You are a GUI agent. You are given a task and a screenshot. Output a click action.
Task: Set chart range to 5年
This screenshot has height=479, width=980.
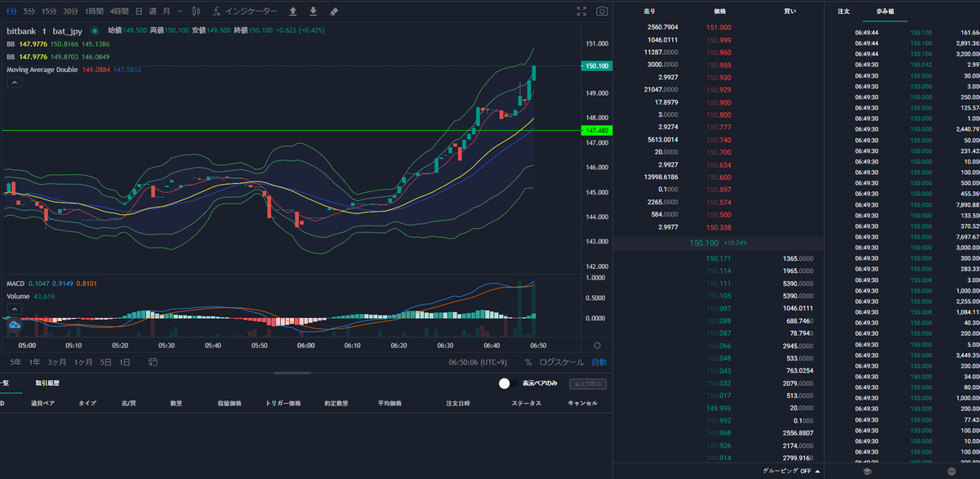point(16,362)
